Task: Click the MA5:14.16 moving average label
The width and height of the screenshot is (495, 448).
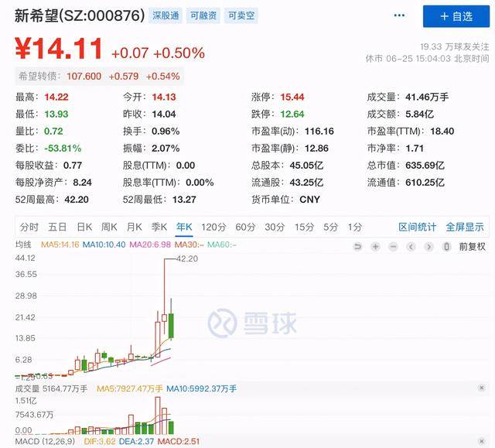Action: pyautogui.click(x=60, y=245)
